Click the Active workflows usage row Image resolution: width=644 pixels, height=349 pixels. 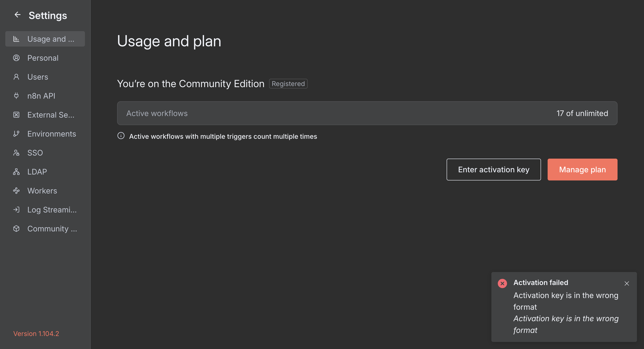tap(367, 113)
